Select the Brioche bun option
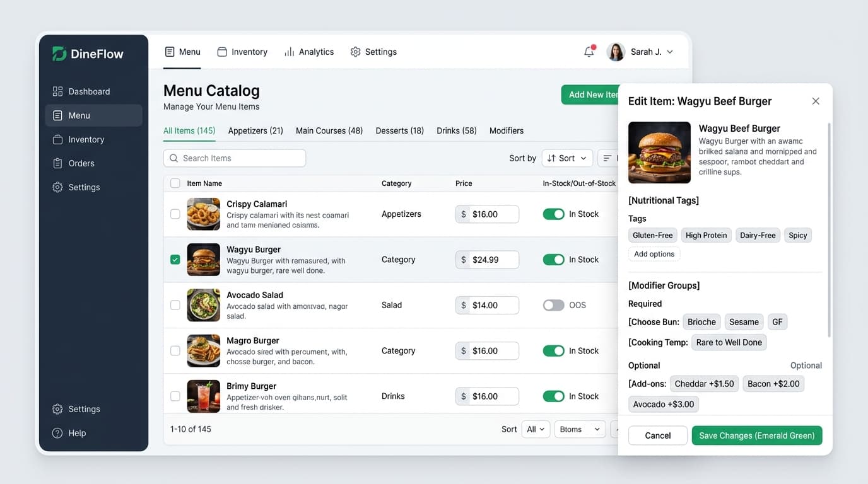Viewport: 868px width, 484px height. [x=702, y=322]
